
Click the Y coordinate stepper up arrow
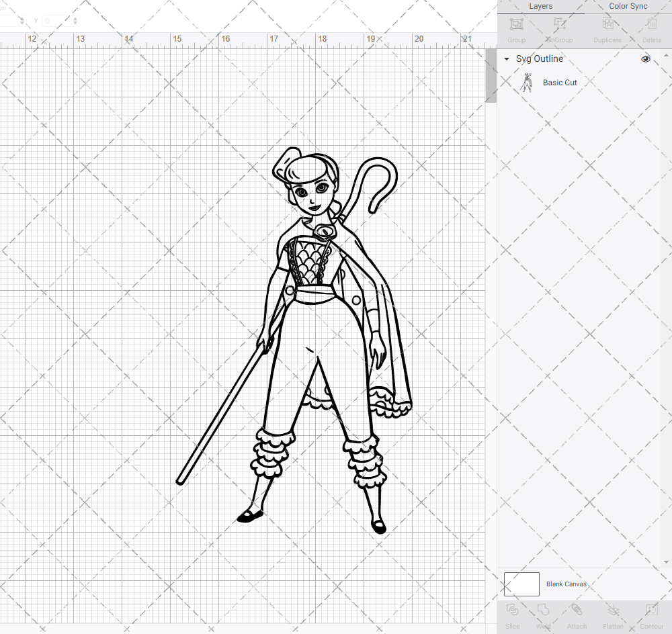tap(74, 17)
